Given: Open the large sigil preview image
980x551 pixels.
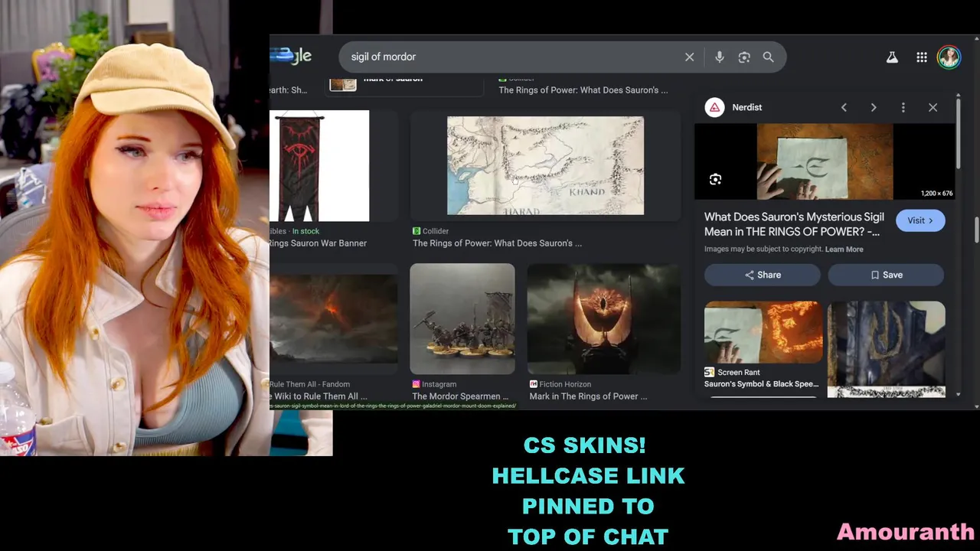Looking at the screenshot, I should point(825,161).
